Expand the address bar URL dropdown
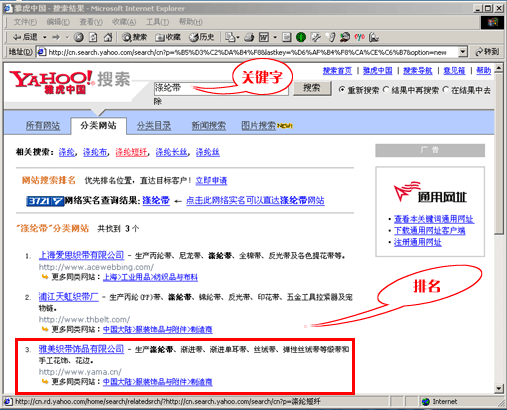Screen dimensions: 507x410 coord(463,52)
